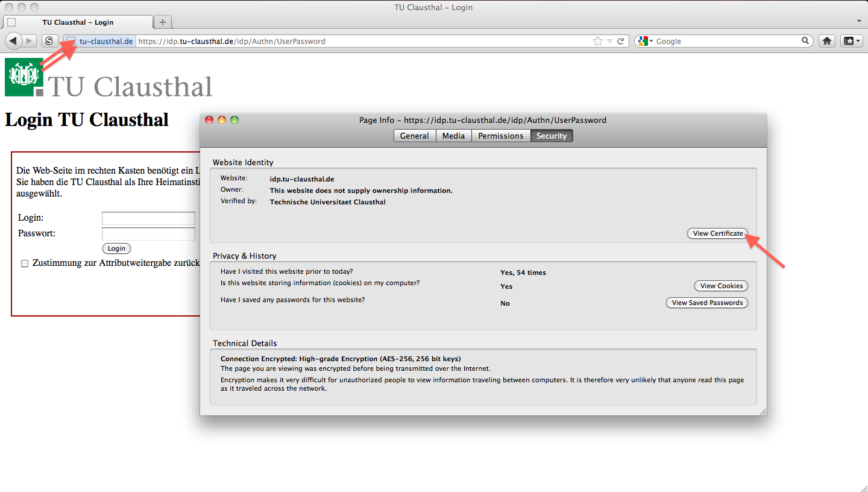Expand the list all tabs arrow
The height and width of the screenshot is (492, 868).
pos(859,21)
